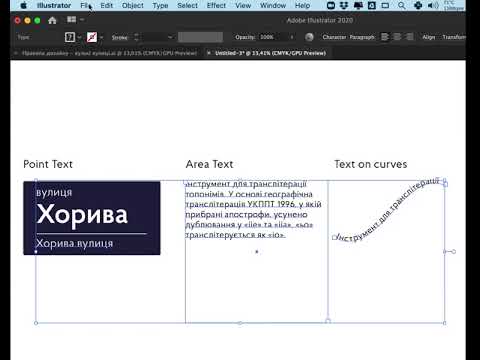Click the Home icon in Illustrator
The image size is (480, 360).
pos(52,20)
